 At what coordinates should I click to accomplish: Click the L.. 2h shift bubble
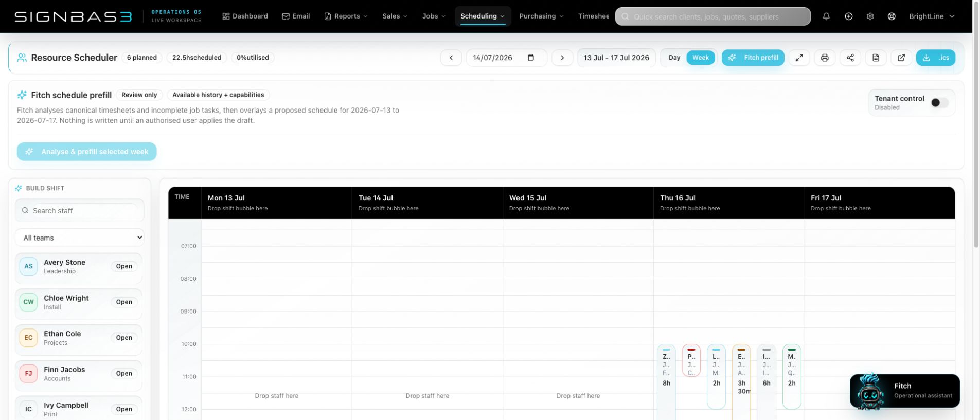tap(716, 377)
